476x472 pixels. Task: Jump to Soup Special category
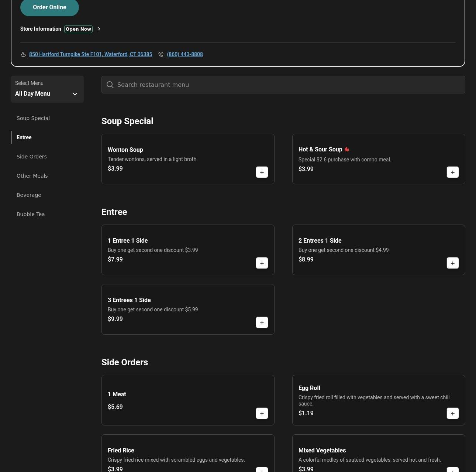coord(33,118)
